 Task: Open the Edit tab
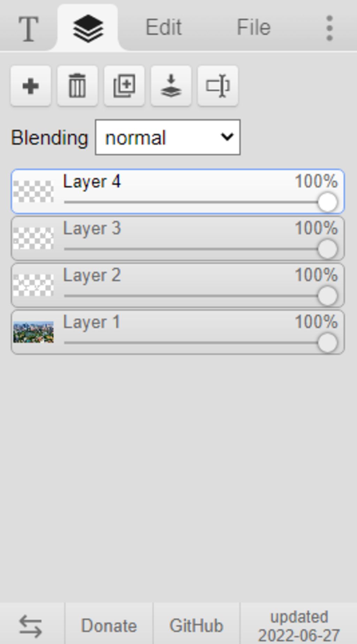click(x=163, y=28)
